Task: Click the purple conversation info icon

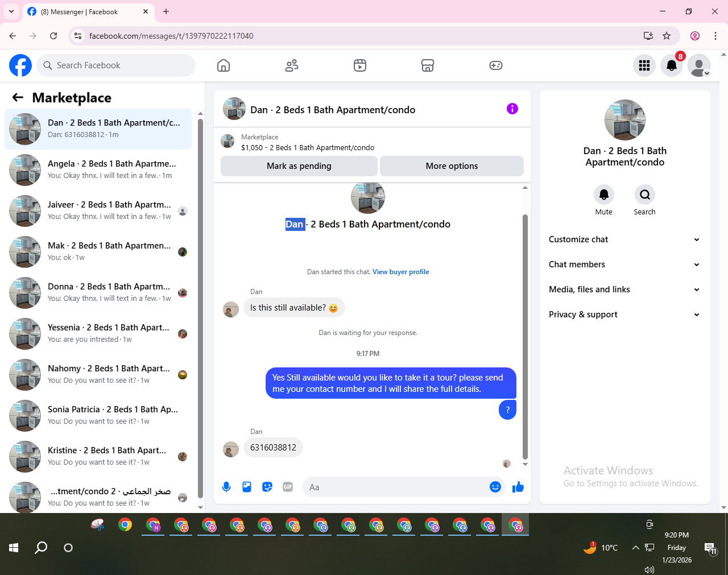Action: (x=512, y=109)
